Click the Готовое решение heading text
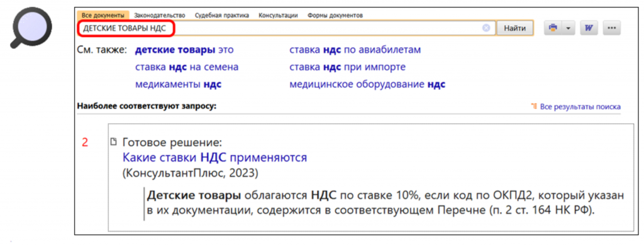 172,143
